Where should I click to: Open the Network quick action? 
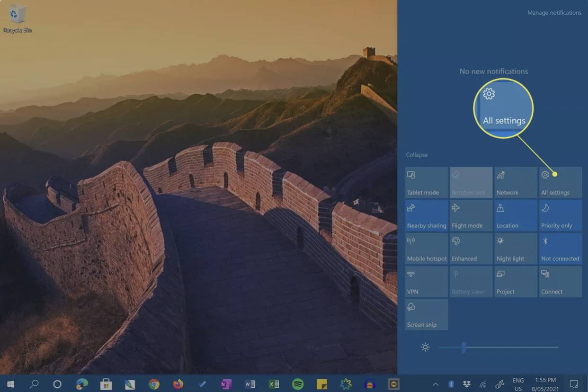click(516, 182)
